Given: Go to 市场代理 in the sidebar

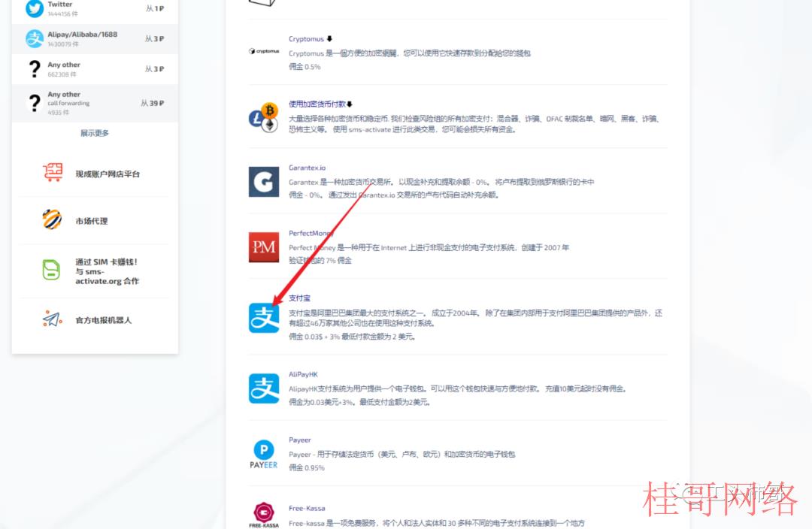Looking at the screenshot, I should [92, 221].
